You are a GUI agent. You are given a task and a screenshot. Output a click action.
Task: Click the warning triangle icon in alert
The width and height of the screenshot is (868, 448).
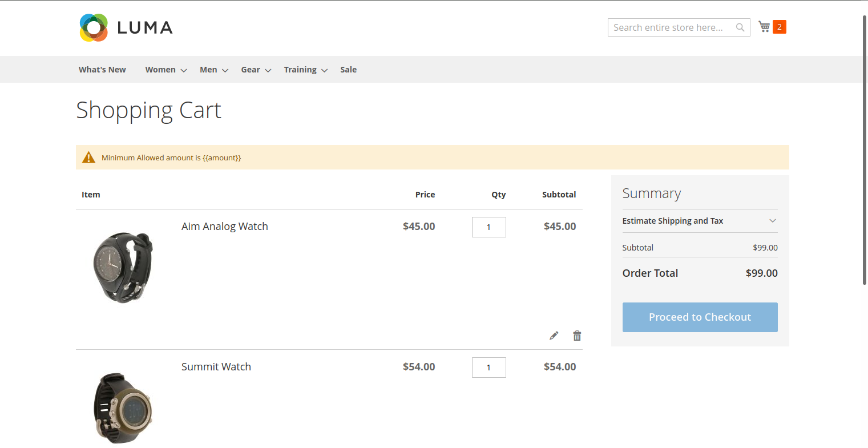point(88,158)
